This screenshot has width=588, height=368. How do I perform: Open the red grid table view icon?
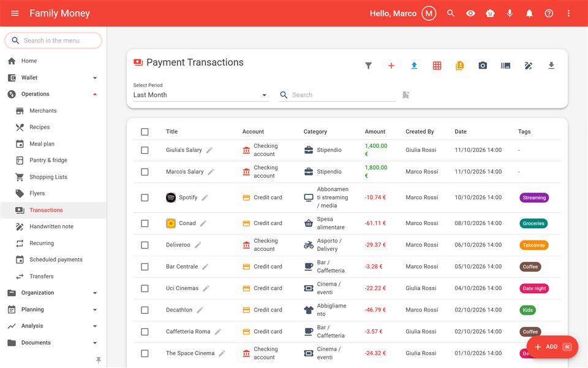437,66
